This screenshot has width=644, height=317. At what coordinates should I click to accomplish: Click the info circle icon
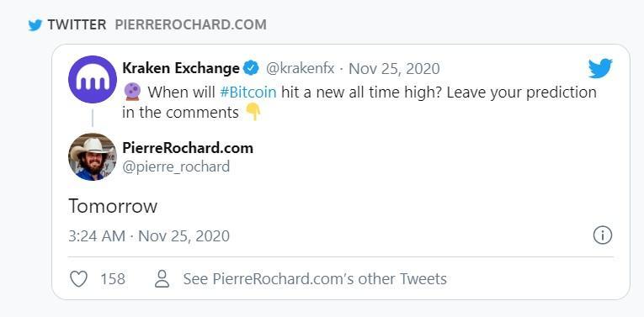click(x=603, y=235)
